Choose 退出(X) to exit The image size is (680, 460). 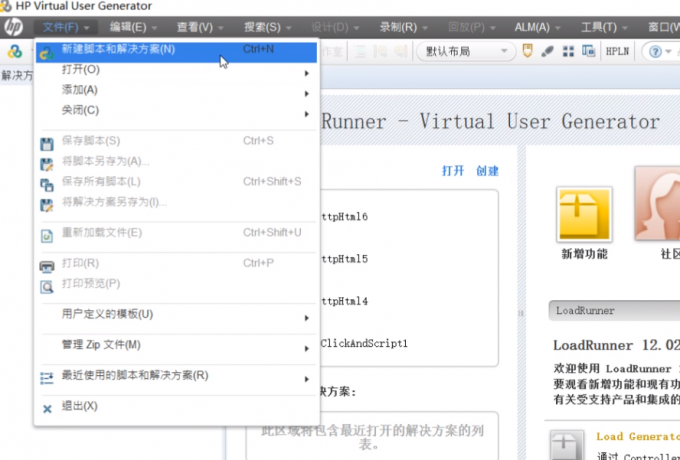[177, 407]
